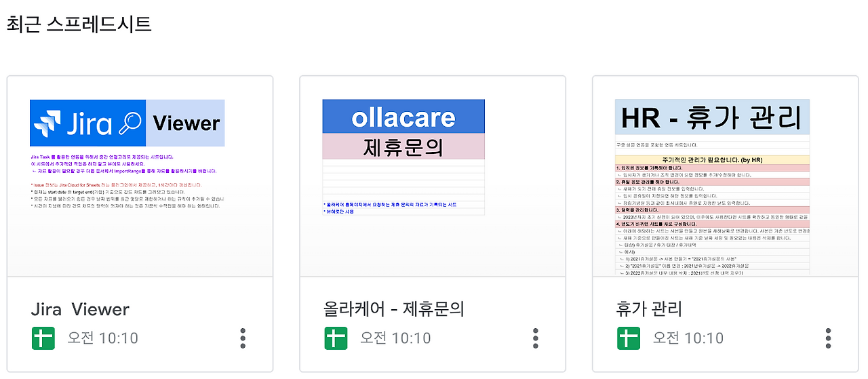Click the pink 제휴문의 banner in preview
This screenshot has height=379, width=868.
(403, 146)
